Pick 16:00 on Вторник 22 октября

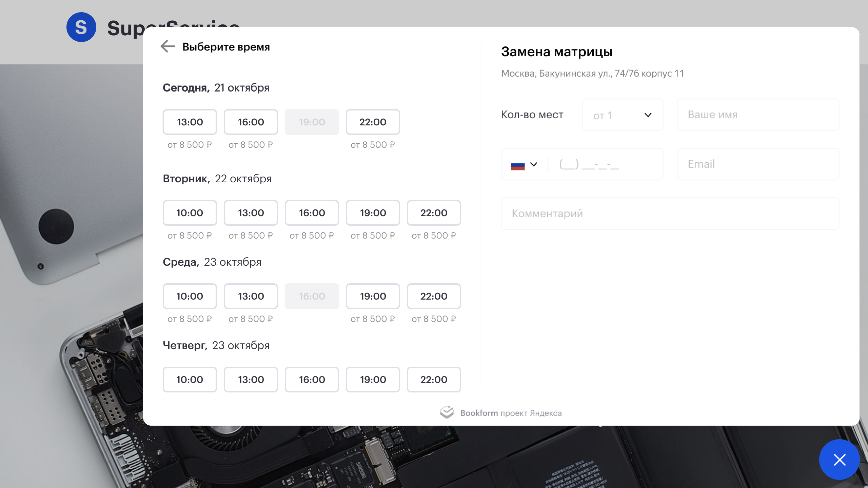[x=312, y=213]
